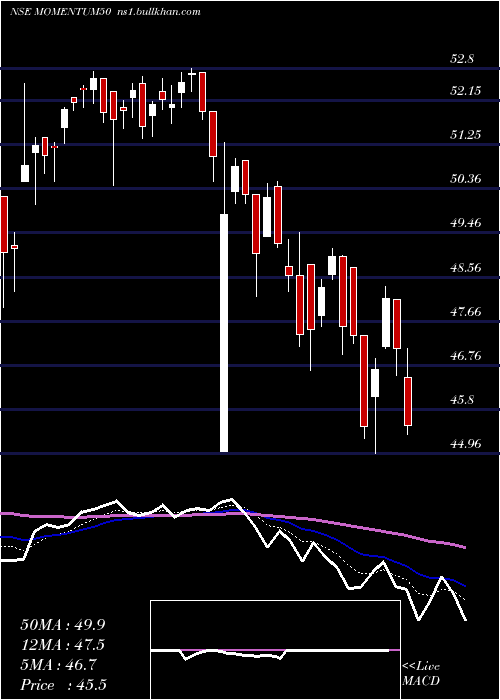Click inside the MACD histogram box

[275, 650]
